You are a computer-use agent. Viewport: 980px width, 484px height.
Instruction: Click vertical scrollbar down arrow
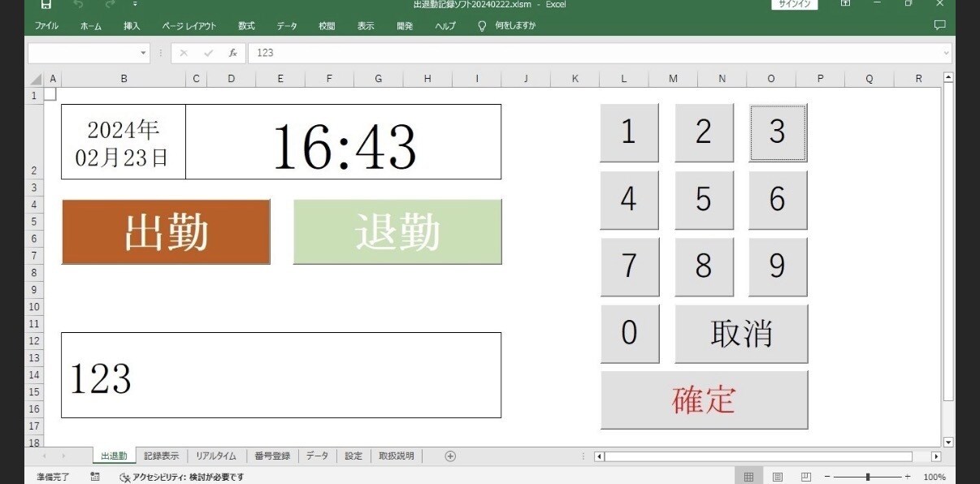tap(948, 442)
